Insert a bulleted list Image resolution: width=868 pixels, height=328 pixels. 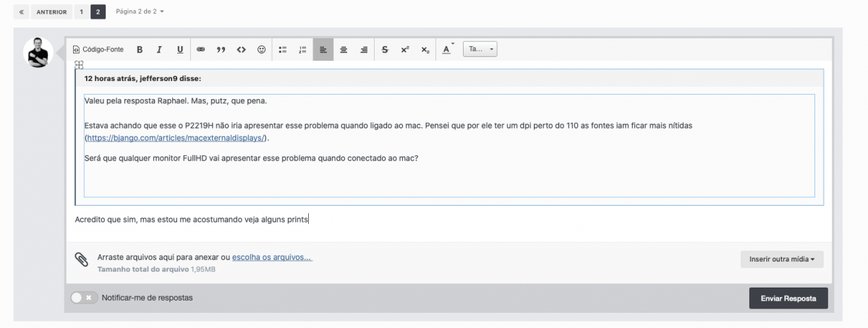283,50
